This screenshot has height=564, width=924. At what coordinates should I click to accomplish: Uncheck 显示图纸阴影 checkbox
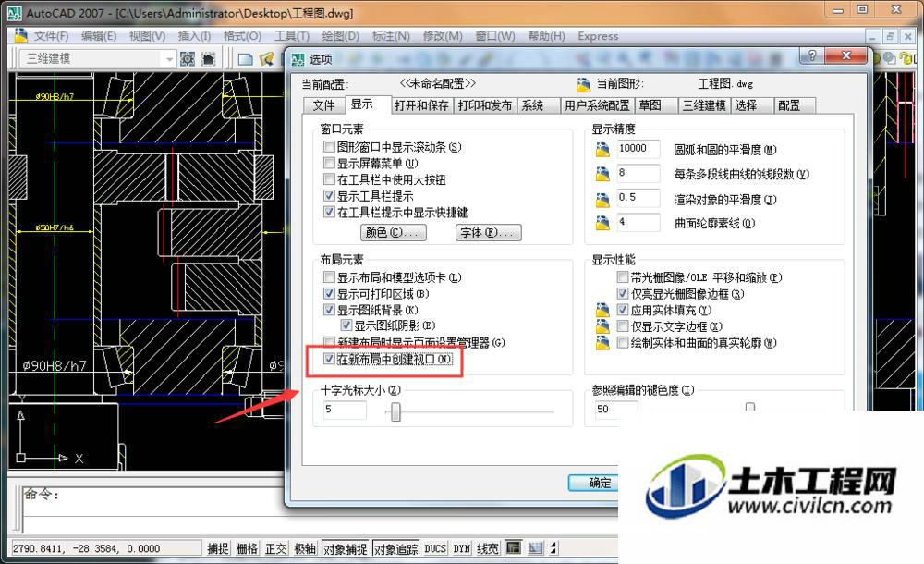click(x=346, y=325)
